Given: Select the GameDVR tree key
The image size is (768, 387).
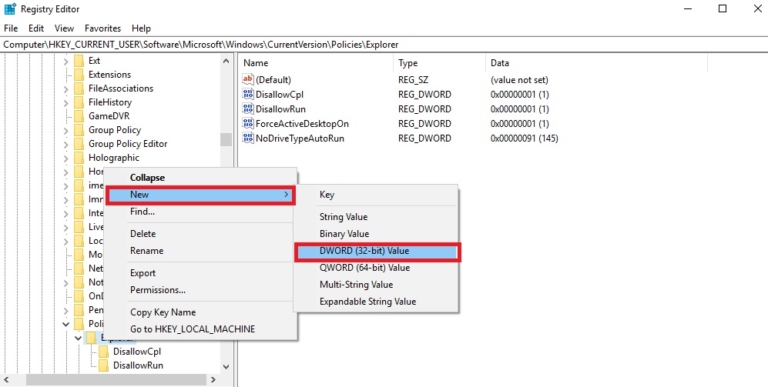Looking at the screenshot, I should [109, 116].
